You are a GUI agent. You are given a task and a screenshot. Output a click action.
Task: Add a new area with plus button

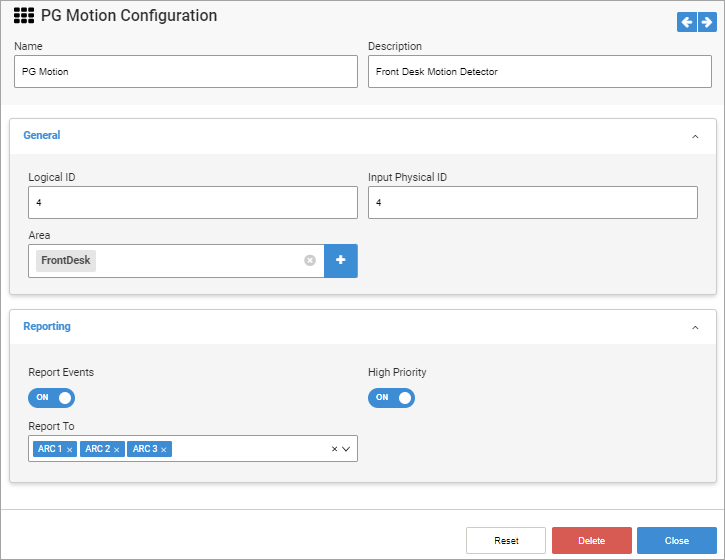pos(341,260)
